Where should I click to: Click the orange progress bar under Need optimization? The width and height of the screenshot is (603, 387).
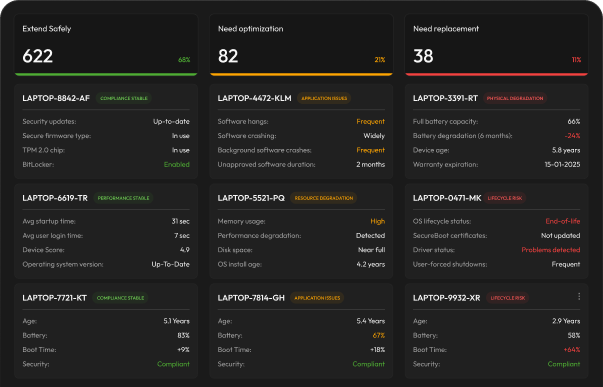click(301, 74)
